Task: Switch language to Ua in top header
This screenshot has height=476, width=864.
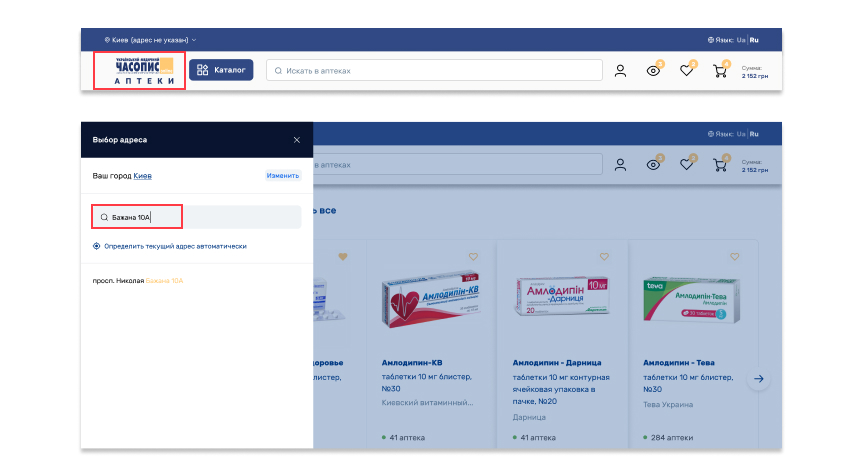Action: coord(740,40)
